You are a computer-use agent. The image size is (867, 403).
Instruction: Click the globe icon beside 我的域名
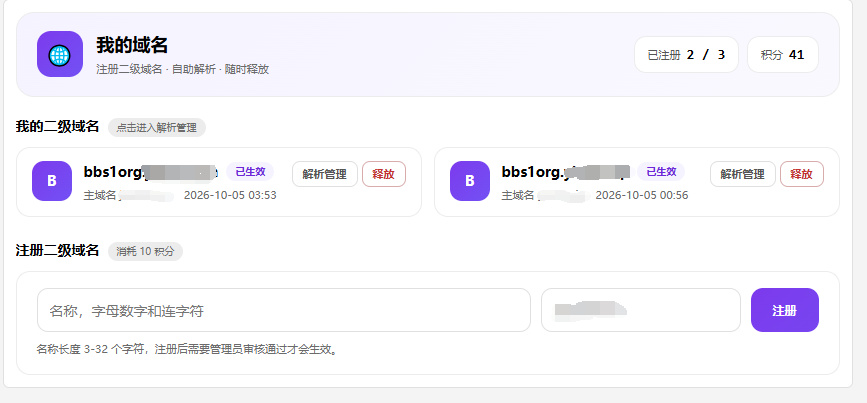point(60,54)
